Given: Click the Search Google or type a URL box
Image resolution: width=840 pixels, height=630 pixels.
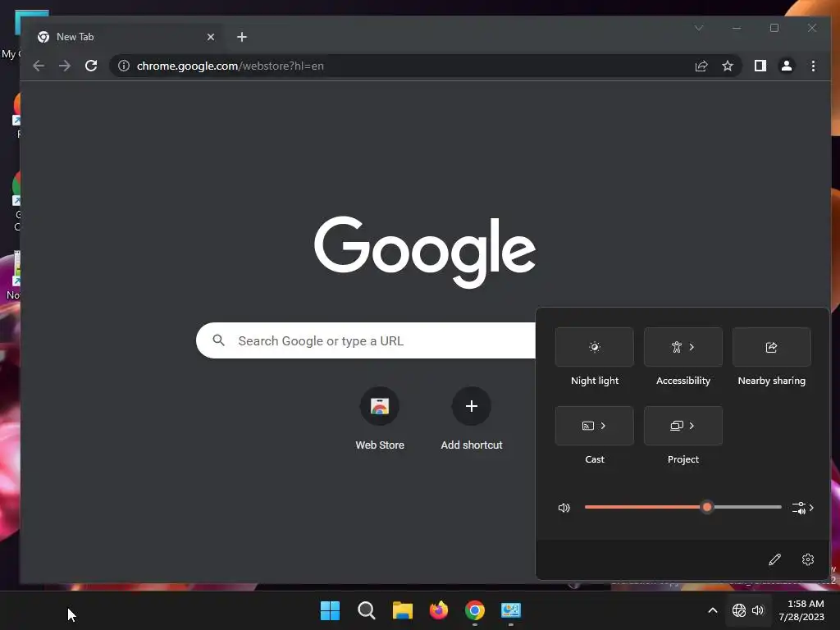Looking at the screenshot, I should 366,340.
